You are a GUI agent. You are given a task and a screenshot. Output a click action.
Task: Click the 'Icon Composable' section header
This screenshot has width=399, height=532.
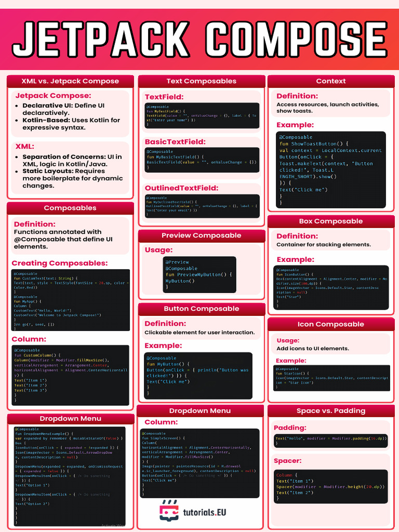[x=331, y=324]
